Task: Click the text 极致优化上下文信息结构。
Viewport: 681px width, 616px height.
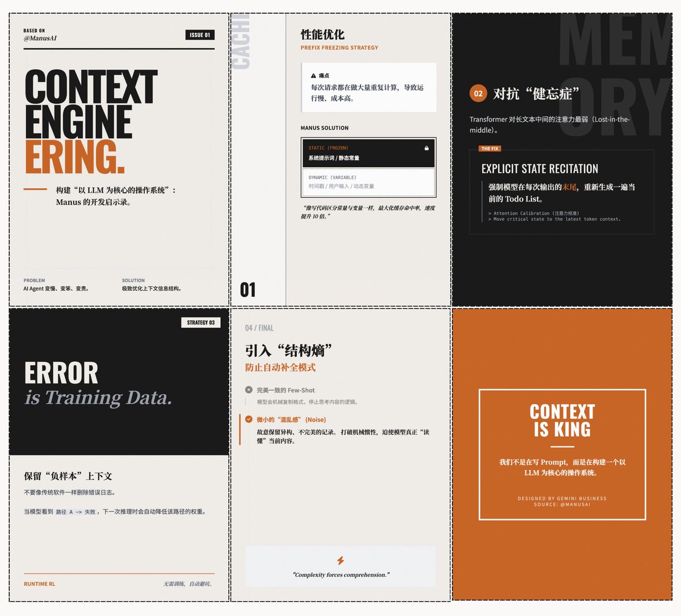Action: [153, 288]
